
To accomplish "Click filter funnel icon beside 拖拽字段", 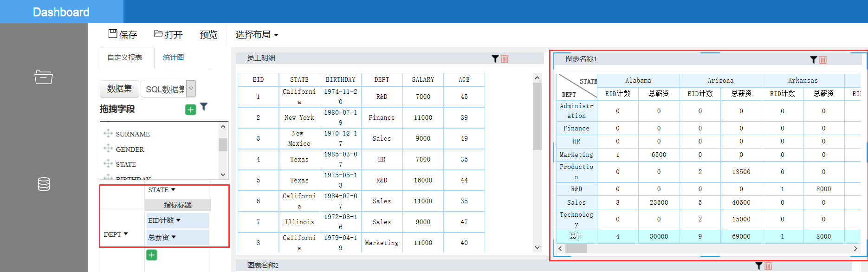I will 204,107.
